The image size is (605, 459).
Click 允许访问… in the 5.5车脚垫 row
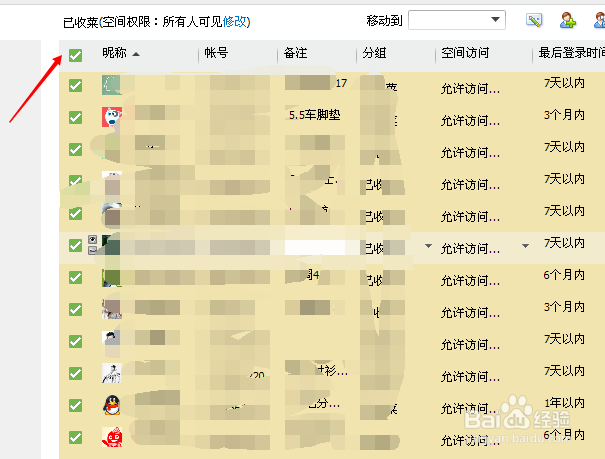point(470,121)
